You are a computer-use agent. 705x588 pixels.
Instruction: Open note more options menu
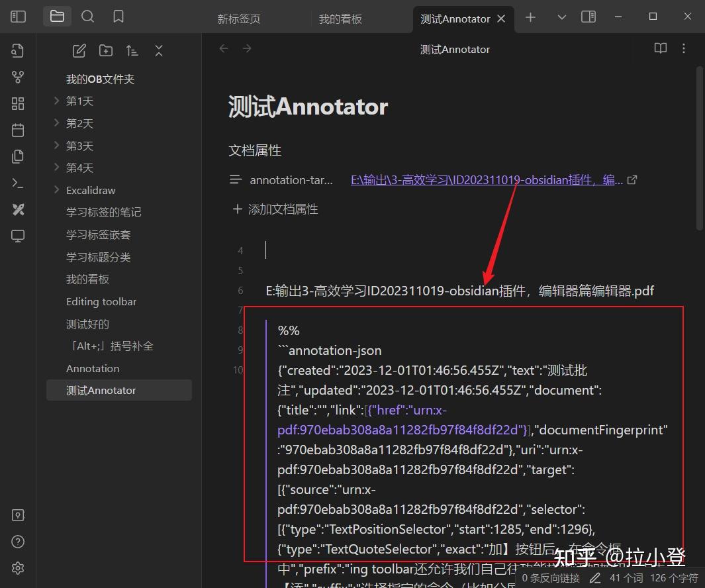(x=684, y=48)
